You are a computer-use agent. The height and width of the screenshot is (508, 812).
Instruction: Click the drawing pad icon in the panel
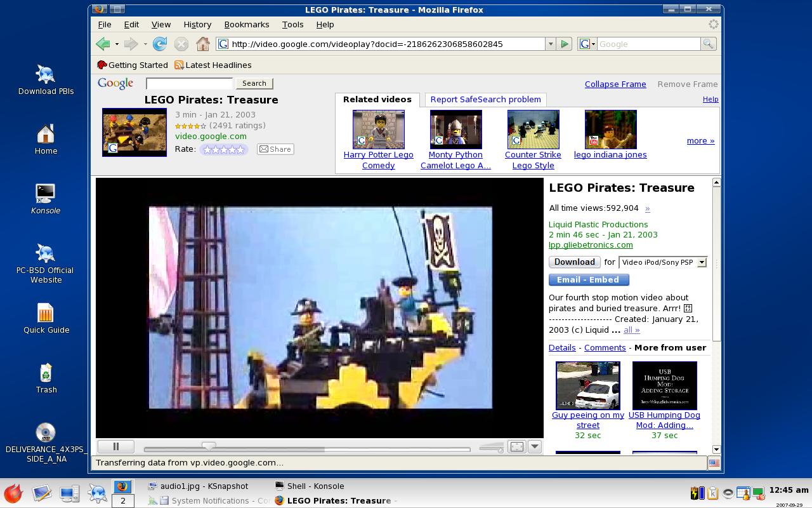click(x=42, y=493)
